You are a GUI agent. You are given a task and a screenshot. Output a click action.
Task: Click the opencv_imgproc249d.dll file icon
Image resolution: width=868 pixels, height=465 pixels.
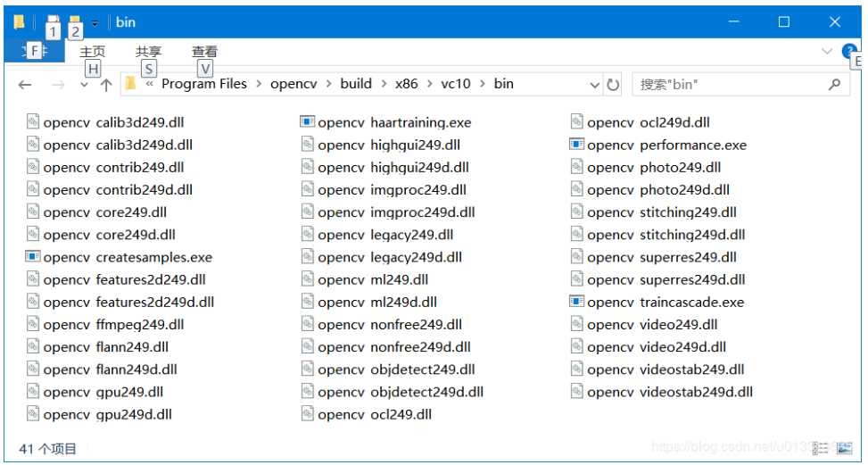(307, 212)
